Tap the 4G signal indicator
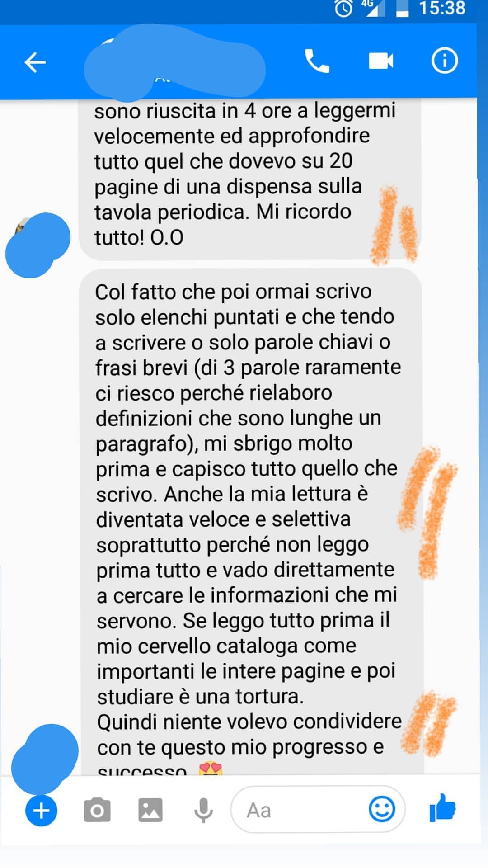The height and width of the screenshot is (868, 488). [372, 8]
